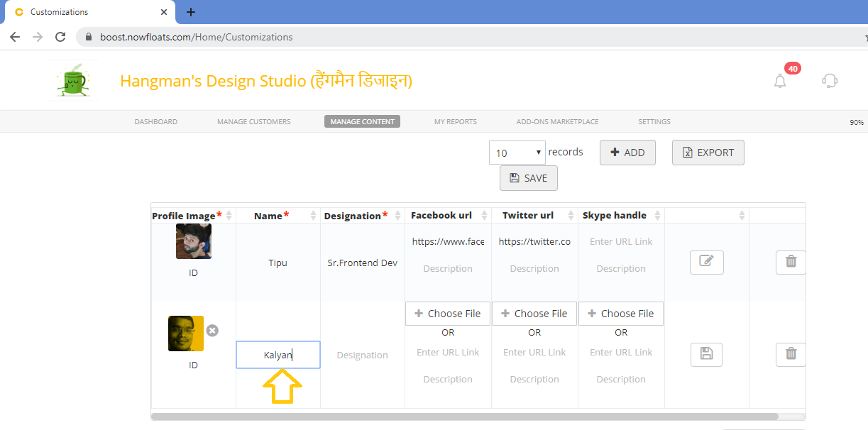
Task: Refresh the page in the browser
Action: click(60, 36)
